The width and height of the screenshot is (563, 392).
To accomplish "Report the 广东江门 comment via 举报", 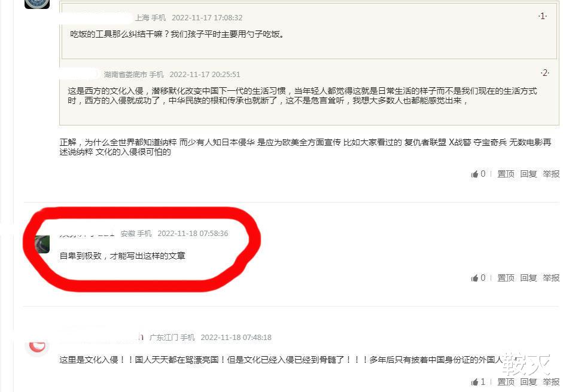I will pos(551,382).
